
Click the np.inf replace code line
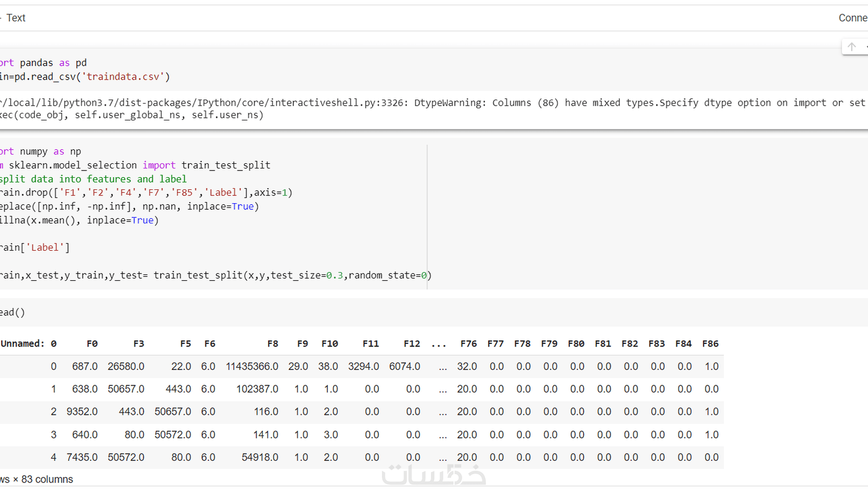coord(128,207)
